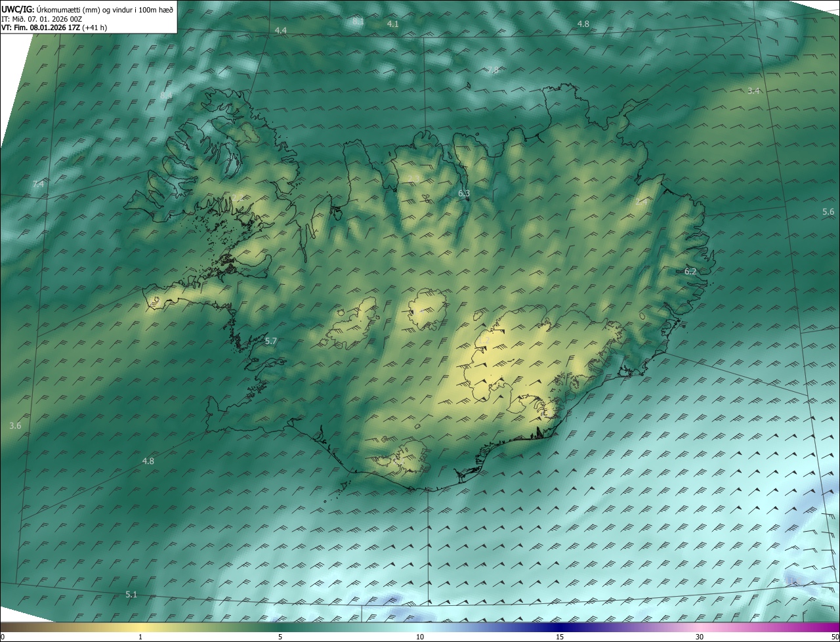Click the 50 tick label on color scale
Screen dimensions: 840x642
coord(835,637)
